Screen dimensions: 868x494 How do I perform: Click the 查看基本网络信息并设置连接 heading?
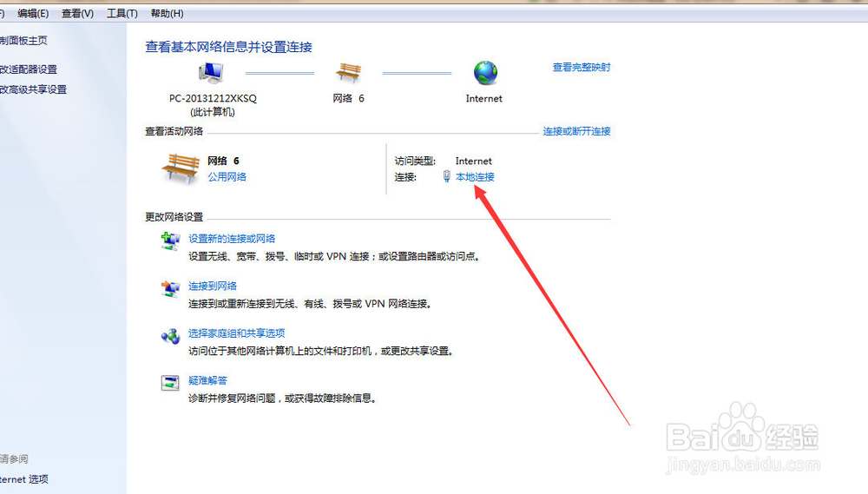tap(228, 47)
